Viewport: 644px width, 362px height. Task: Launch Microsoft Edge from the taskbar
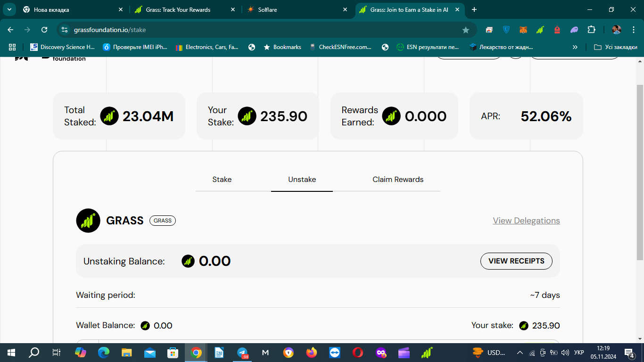click(103, 353)
